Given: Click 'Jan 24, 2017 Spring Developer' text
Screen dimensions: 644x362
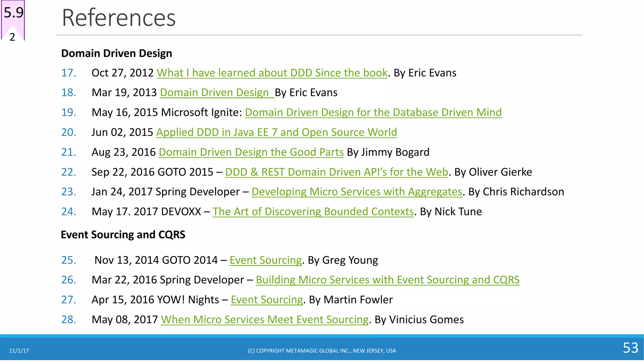Looking at the screenshot, I should coord(166,192).
